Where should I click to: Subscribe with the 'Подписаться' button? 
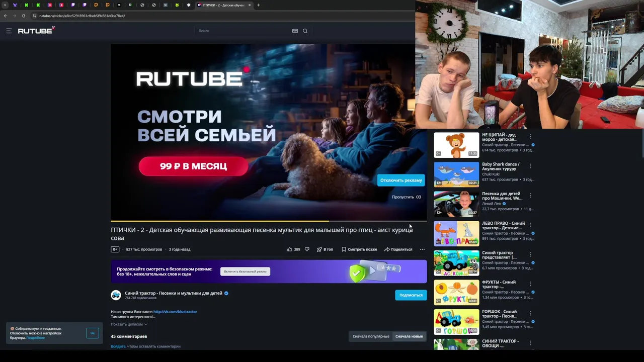point(411,295)
